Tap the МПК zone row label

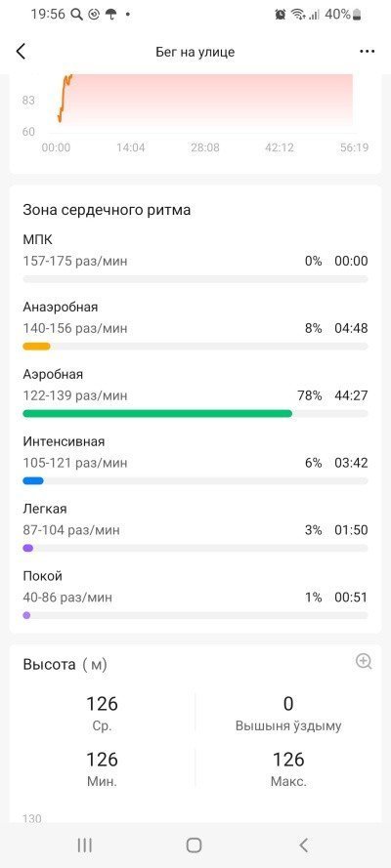tap(37, 239)
